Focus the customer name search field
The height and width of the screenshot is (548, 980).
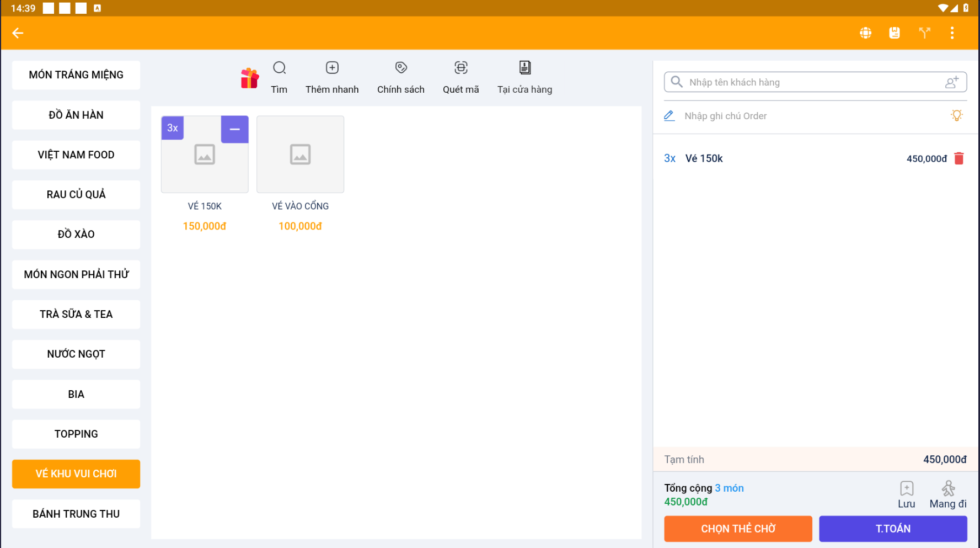point(811,82)
